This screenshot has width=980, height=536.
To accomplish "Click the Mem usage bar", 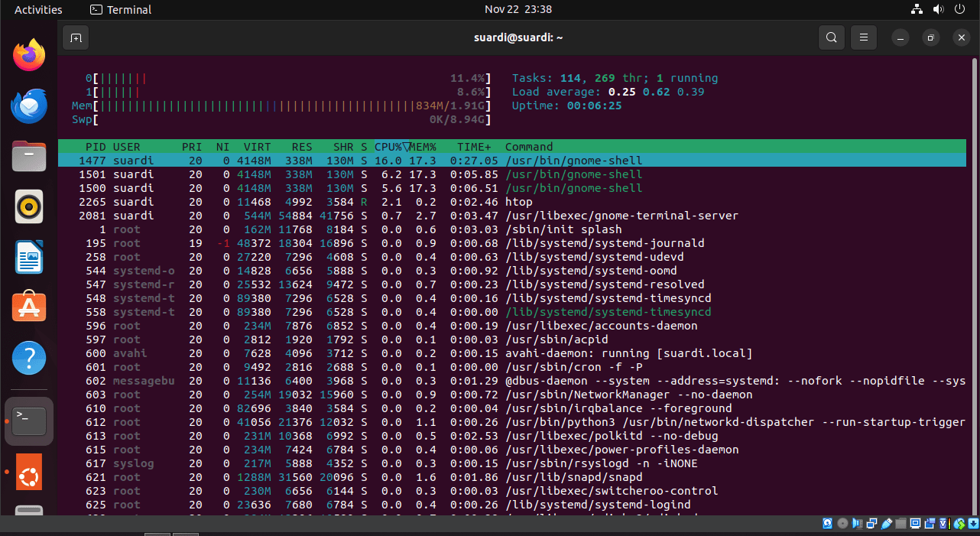I will 281,106.
